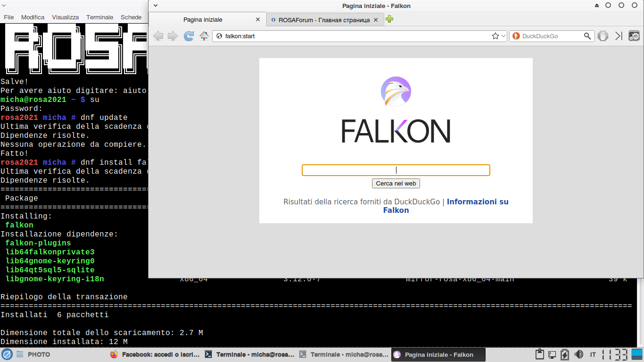Open the AdBlock hand icon
This screenshot has width=644, height=362.
click(x=603, y=36)
